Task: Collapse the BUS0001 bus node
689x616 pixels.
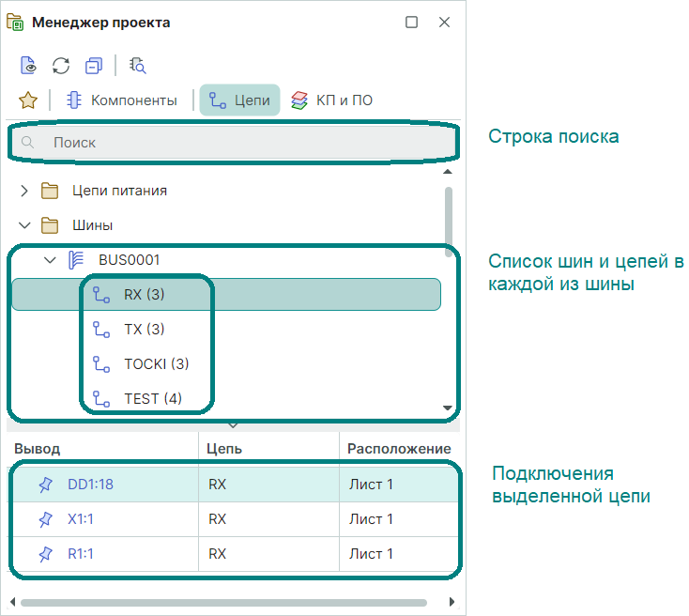Action: pyautogui.click(x=51, y=260)
